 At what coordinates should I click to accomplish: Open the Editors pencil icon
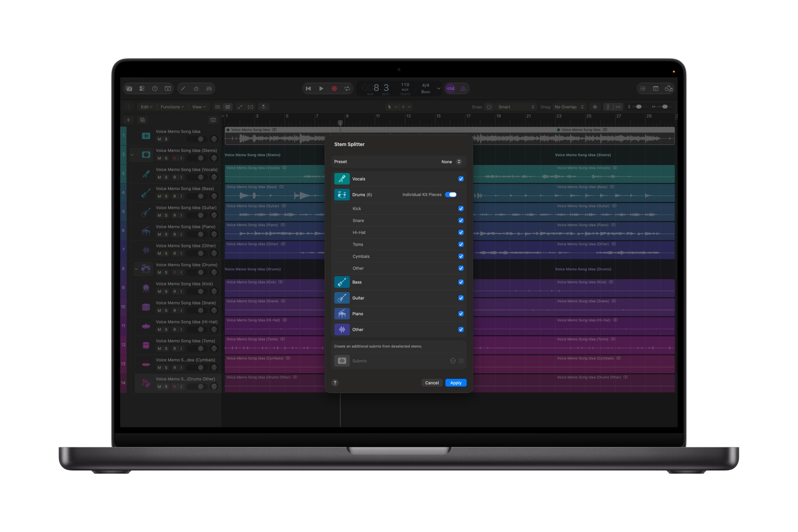(x=183, y=89)
